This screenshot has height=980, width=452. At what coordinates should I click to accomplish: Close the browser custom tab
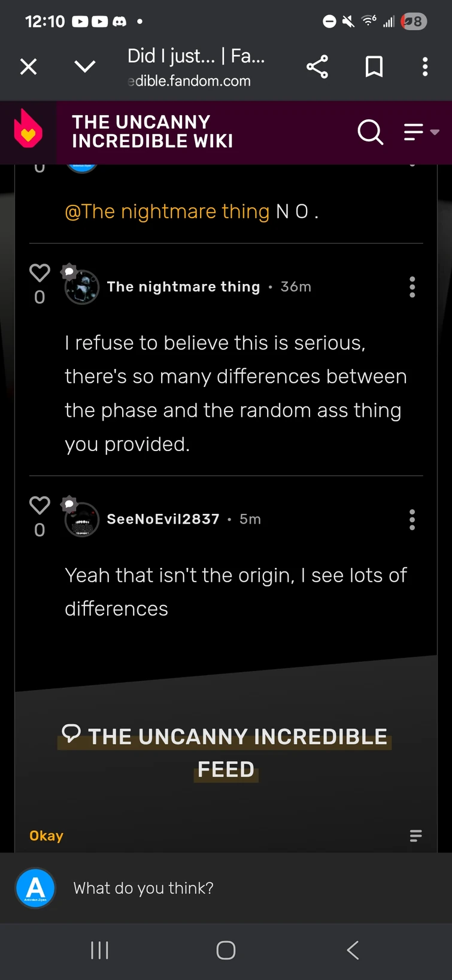[28, 66]
